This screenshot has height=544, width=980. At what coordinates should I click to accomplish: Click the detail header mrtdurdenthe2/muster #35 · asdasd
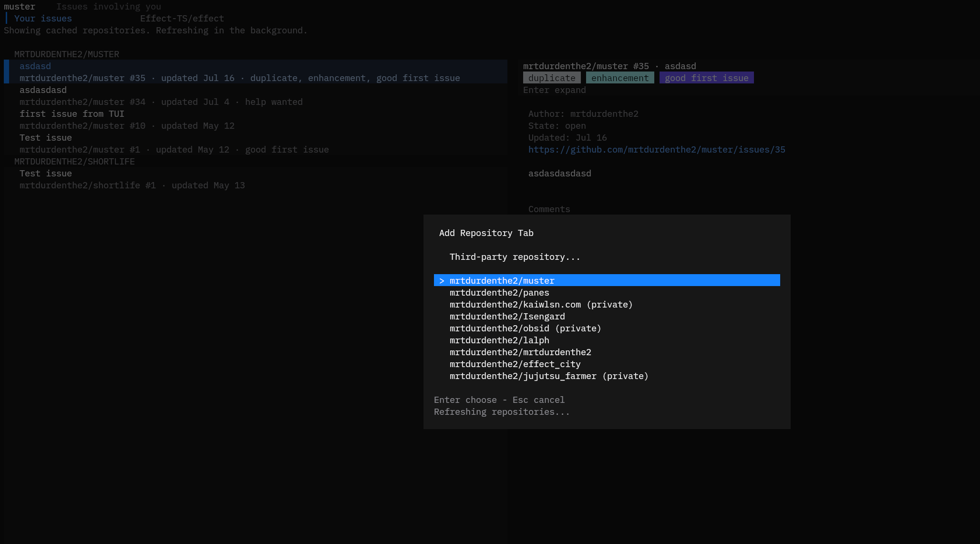(x=609, y=66)
